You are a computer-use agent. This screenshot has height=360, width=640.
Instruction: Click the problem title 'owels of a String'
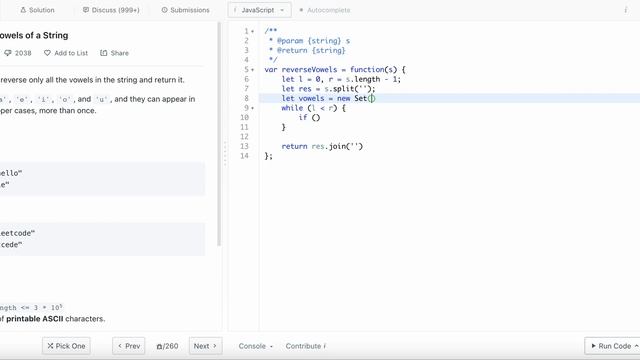34,36
